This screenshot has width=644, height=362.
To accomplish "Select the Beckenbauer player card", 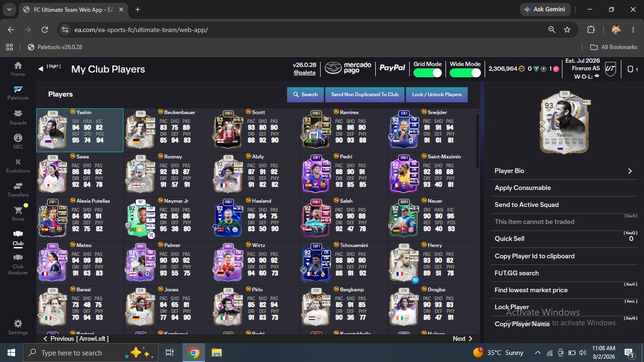I will (168, 130).
